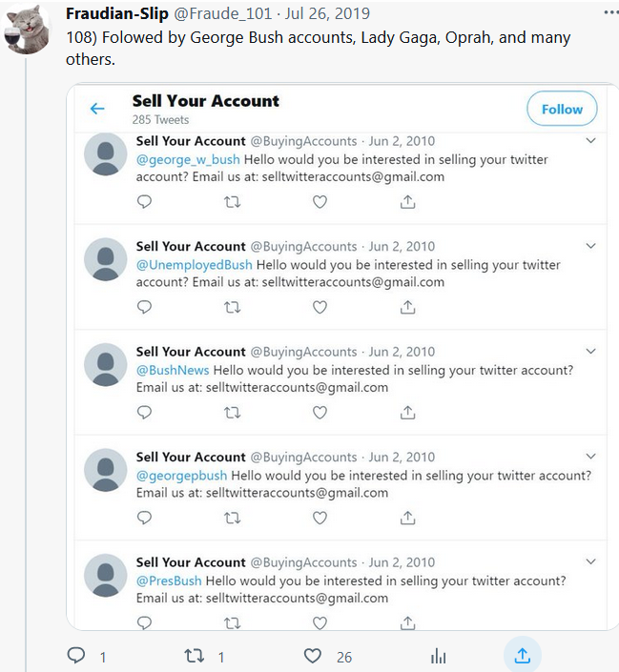Screen dimensions: 619x672
Task: Open the @georgepbush mention link
Action: (x=181, y=476)
